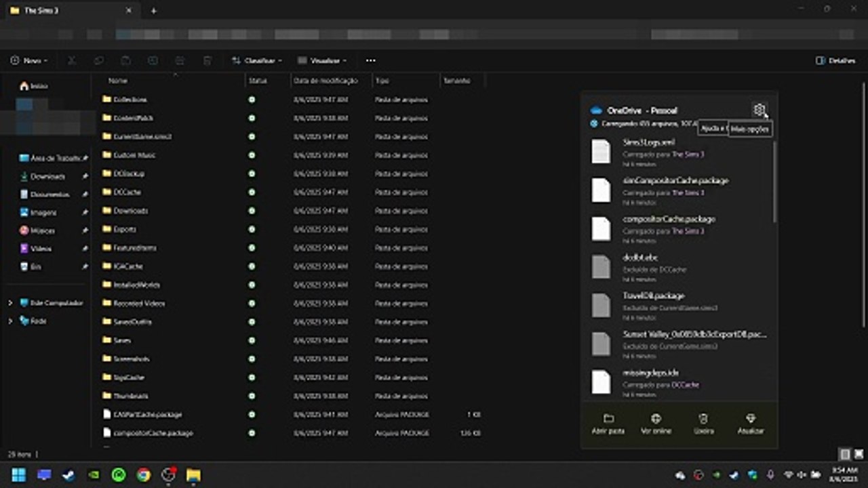Select the FeaturedItems folder icon

[106, 247]
